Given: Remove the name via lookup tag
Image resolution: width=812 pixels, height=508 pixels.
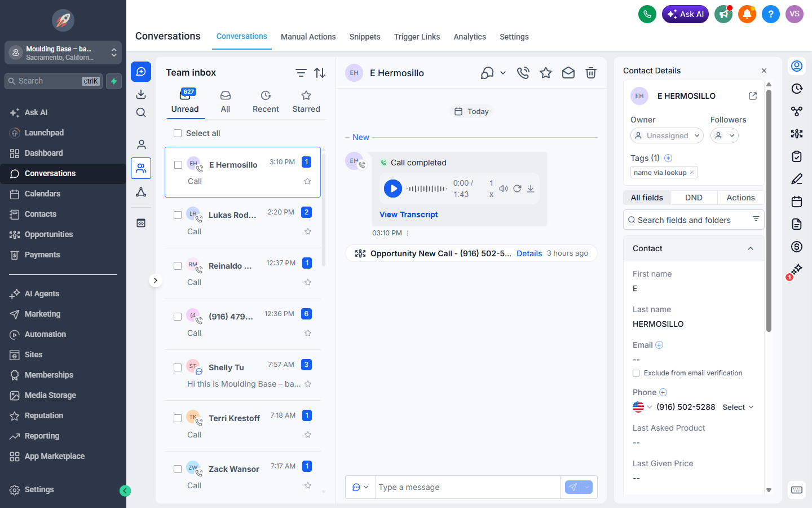Looking at the screenshot, I should coord(692,172).
